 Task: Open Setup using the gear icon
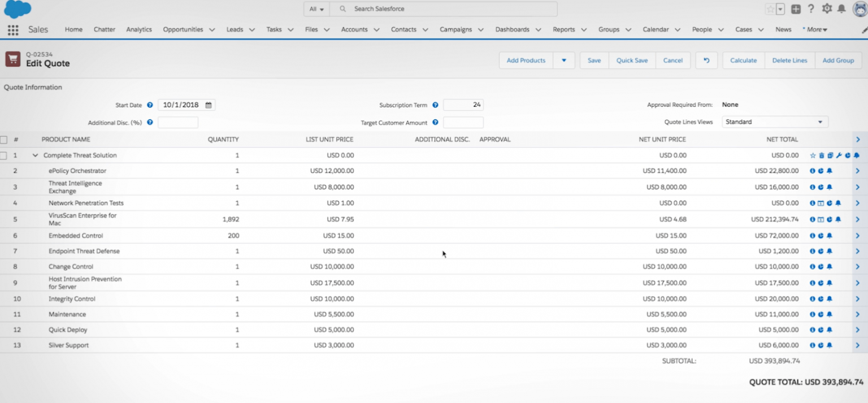pyautogui.click(x=827, y=8)
